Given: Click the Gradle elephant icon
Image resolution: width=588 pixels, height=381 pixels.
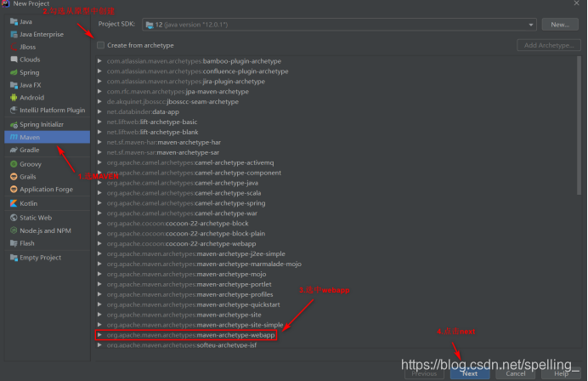Looking at the screenshot, I should (14, 151).
